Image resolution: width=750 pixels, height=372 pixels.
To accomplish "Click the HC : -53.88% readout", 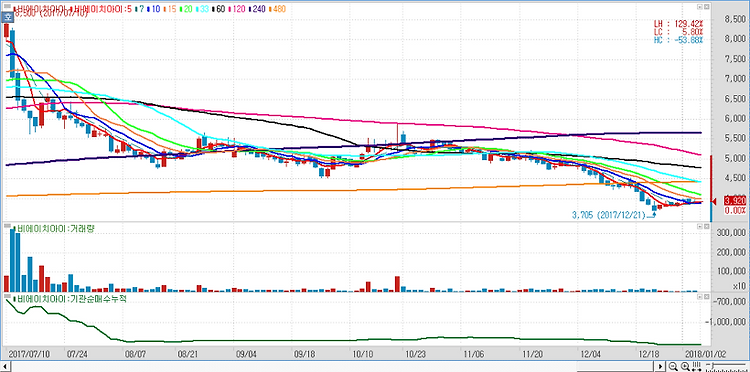I will 678,39.
